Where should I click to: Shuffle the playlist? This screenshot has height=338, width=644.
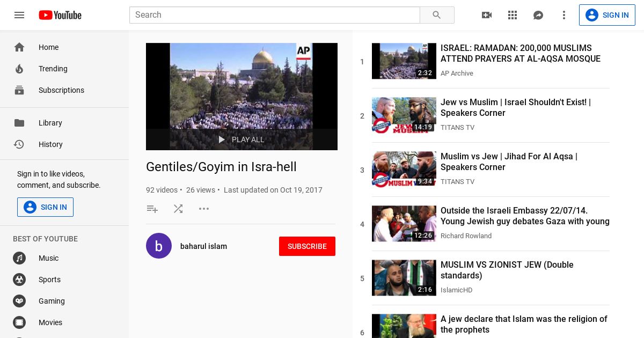pyautogui.click(x=178, y=209)
